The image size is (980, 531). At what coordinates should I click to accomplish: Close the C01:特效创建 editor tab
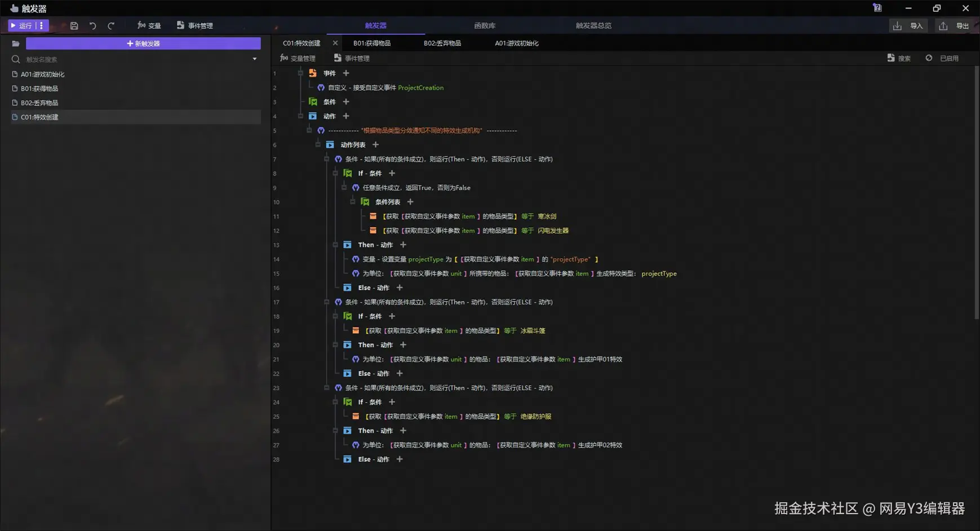[x=335, y=43]
